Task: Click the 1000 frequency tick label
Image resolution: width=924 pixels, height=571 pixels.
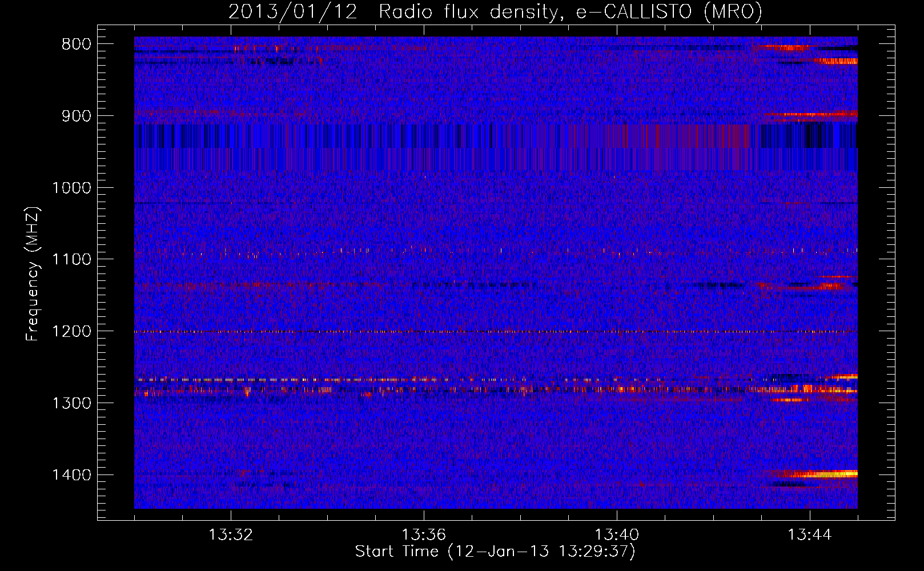Action: (71, 188)
